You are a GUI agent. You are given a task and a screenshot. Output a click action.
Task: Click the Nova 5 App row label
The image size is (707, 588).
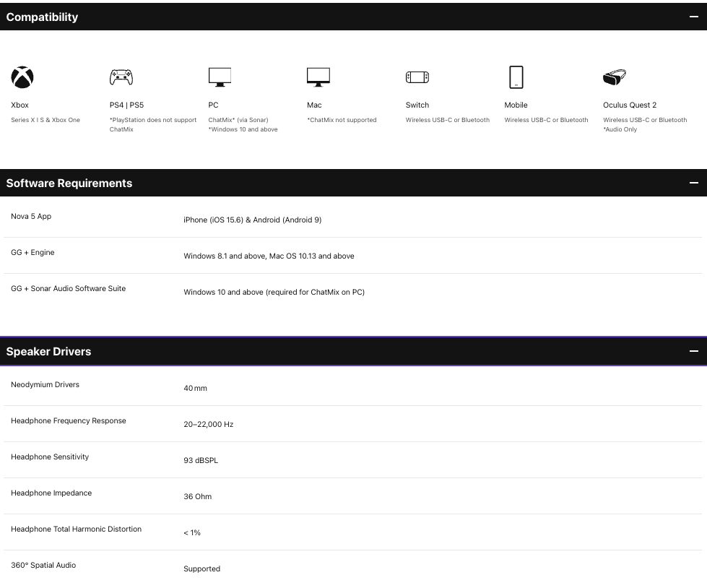31,217
